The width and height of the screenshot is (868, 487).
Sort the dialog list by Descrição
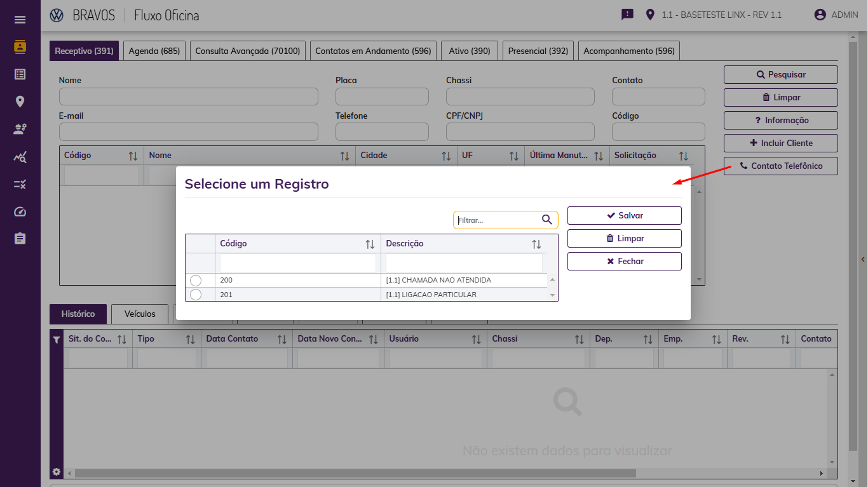(536, 244)
